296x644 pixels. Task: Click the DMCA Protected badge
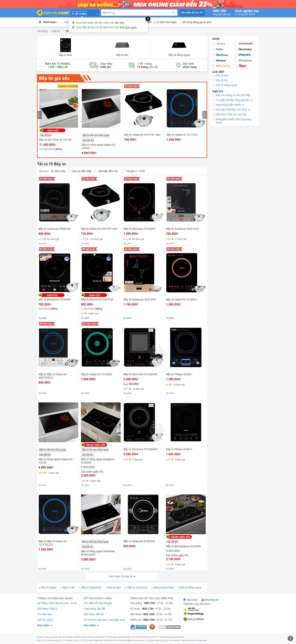pos(170,627)
